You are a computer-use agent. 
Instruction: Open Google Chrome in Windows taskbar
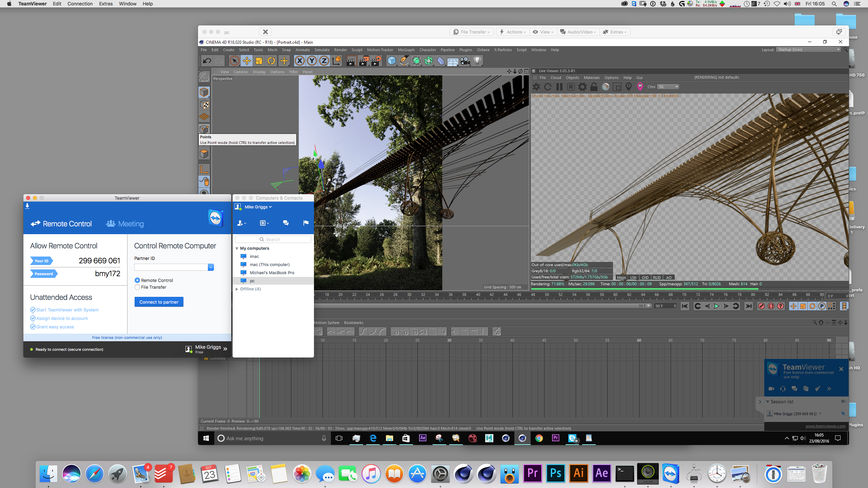tap(539, 438)
